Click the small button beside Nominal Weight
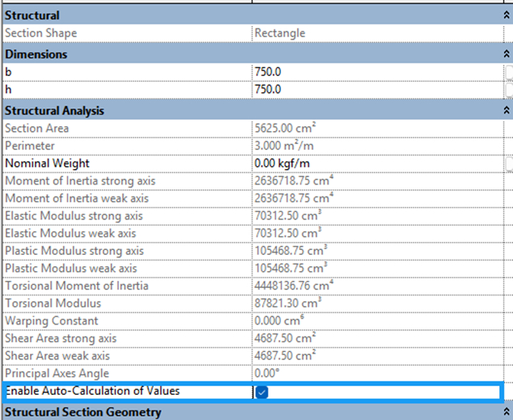The image size is (513, 420). pos(508,164)
